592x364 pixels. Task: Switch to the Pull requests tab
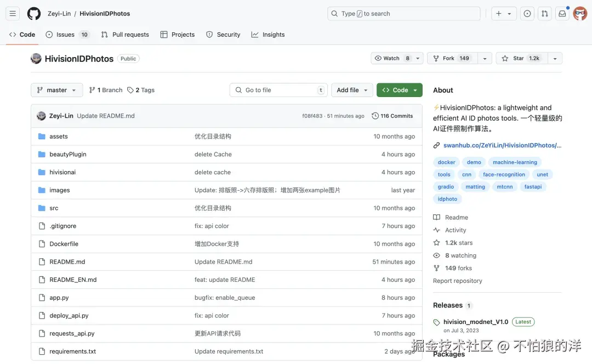pos(125,35)
